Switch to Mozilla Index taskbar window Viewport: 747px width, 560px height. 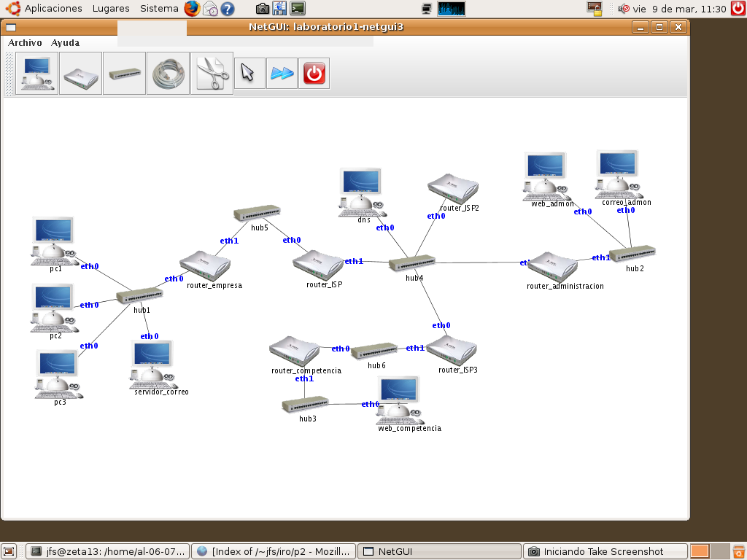(x=274, y=551)
